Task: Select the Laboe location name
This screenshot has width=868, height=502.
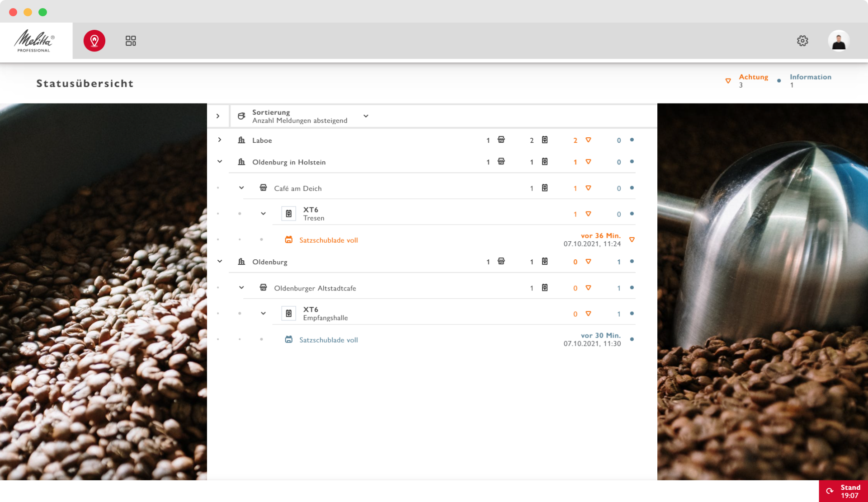Action: click(262, 141)
